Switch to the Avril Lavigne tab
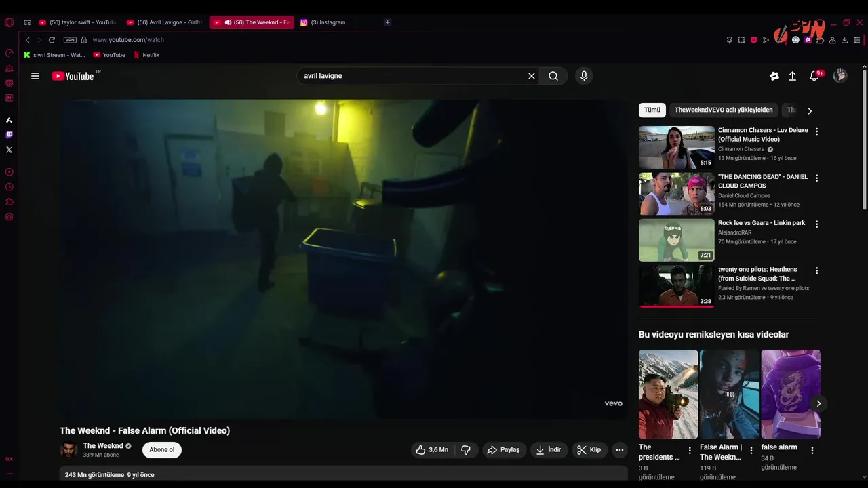Viewport: 868px width, 488px height. click(165, 22)
